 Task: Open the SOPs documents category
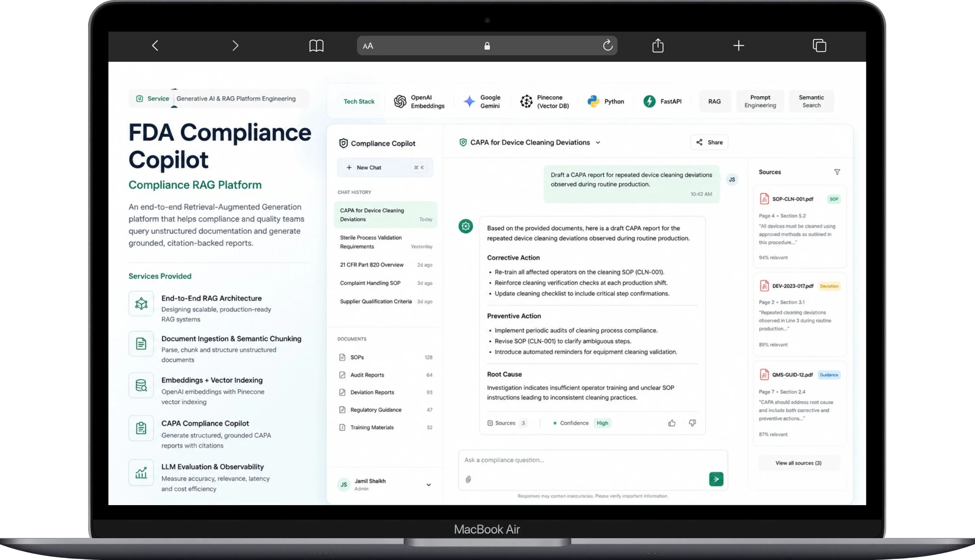[386, 357]
